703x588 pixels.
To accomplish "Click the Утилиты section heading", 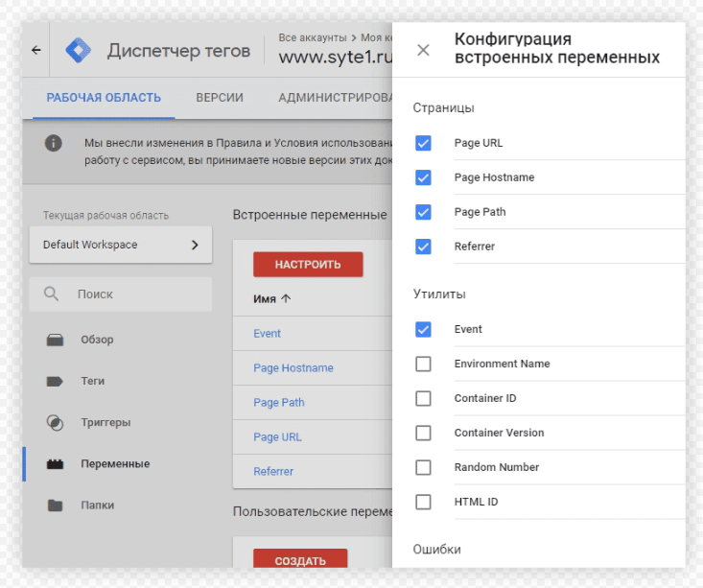I will tap(439, 294).
